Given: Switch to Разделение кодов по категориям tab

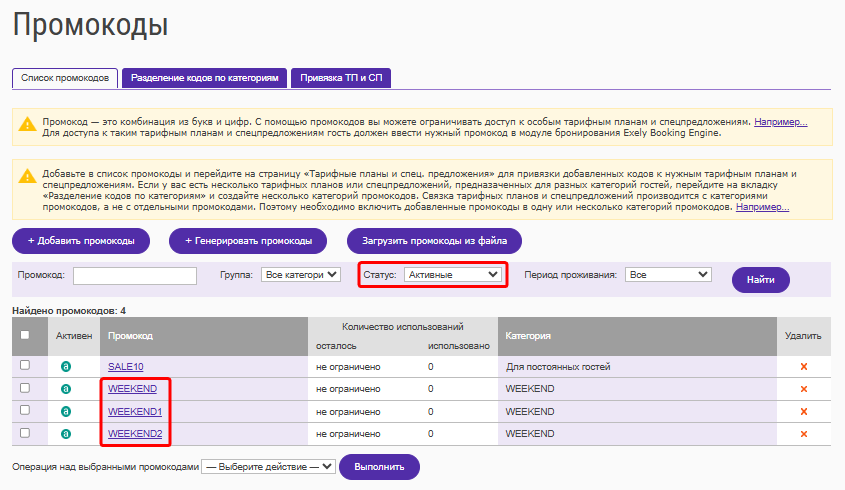Looking at the screenshot, I should coord(205,78).
